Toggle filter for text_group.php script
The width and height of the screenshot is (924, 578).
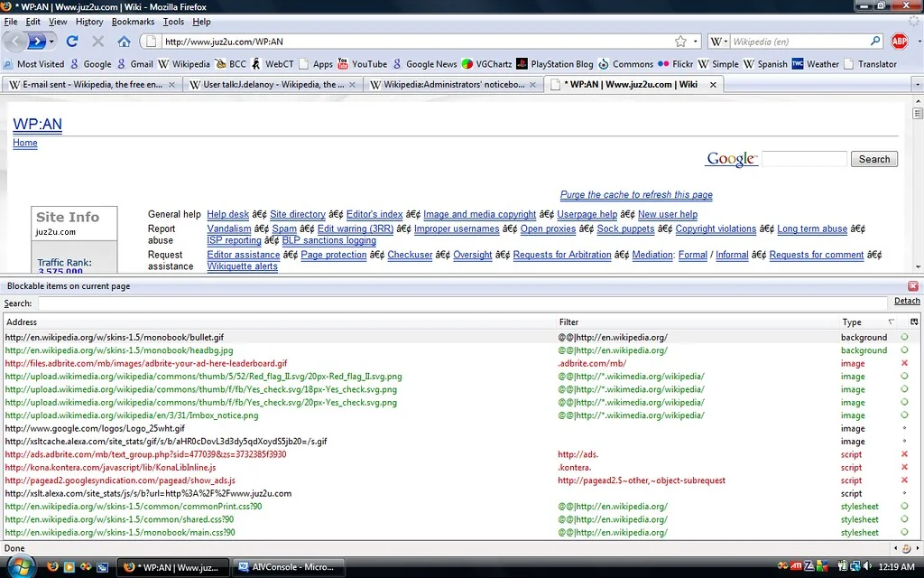click(904, 454)
